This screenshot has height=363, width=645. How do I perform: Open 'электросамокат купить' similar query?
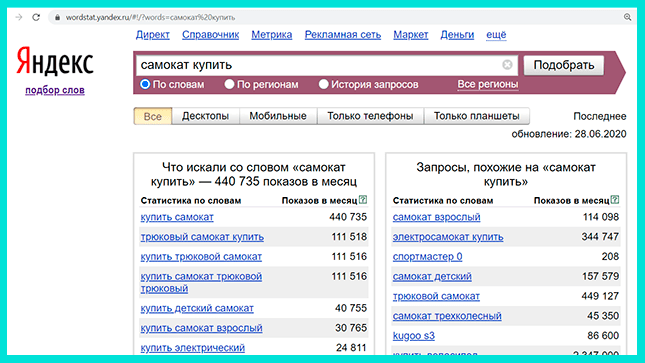(448, 237)
